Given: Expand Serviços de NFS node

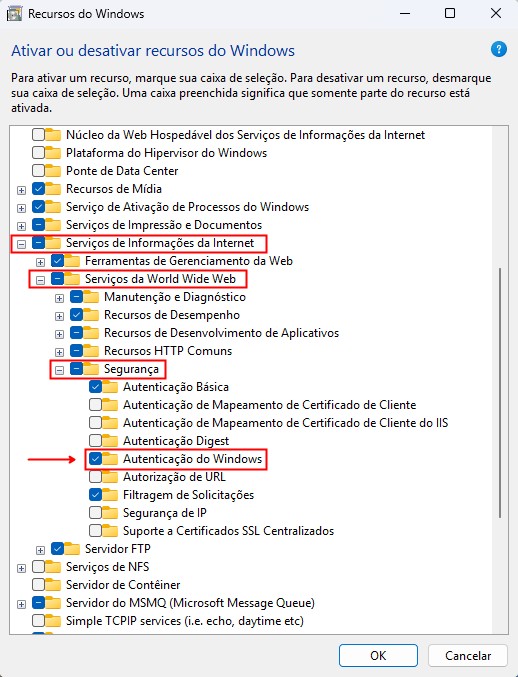Looking at the screenshot, I should (x=21, y=568).
